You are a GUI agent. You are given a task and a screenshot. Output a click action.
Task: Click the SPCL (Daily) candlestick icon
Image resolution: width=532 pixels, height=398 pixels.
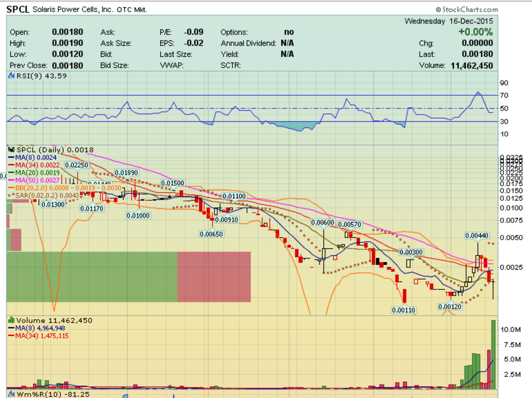pyautogui.click(x=11, y=149)
